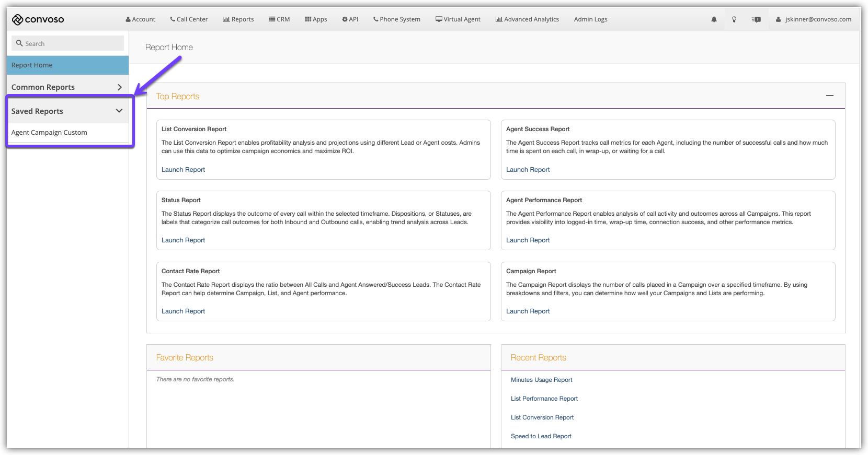Open the API gear menu
This screenshot has width=868, height=455.
click(350, 19)
